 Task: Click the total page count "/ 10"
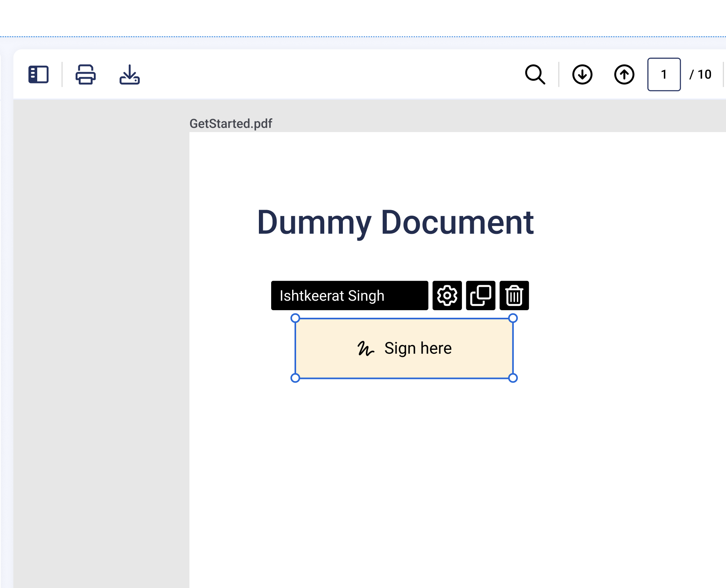(x=700, y=74)
